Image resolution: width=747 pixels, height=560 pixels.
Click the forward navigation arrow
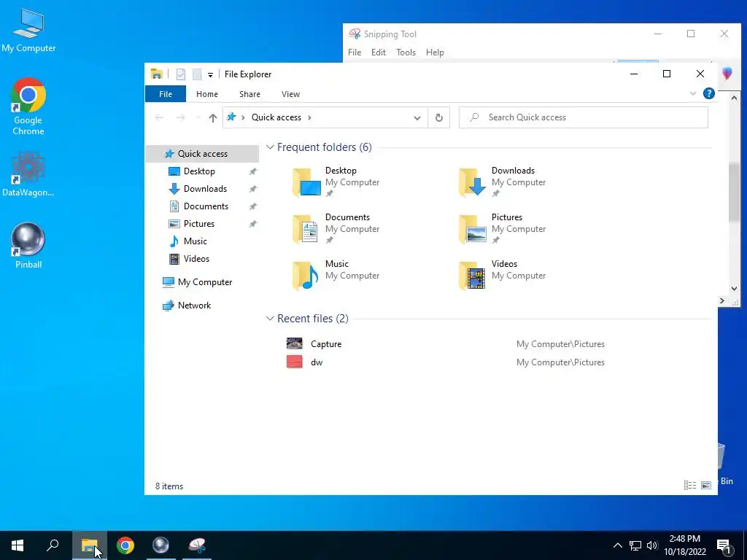(x=181, y=117)
